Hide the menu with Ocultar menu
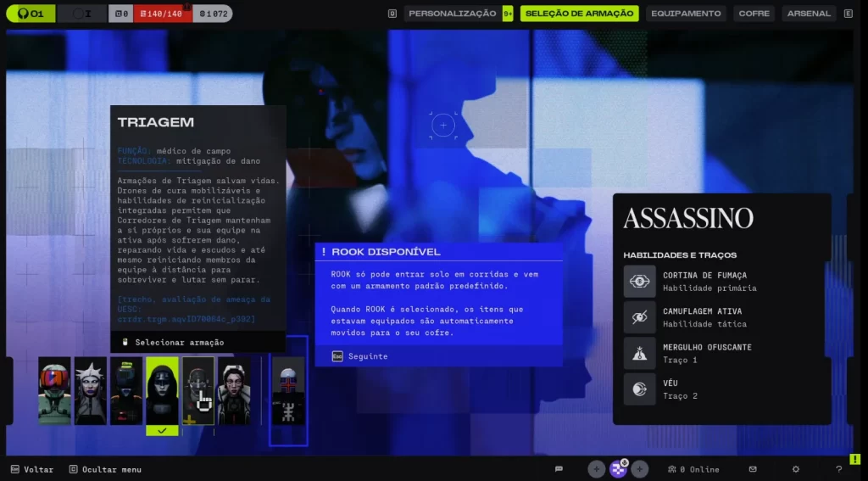The image size is (868, 481). (105, 469)
